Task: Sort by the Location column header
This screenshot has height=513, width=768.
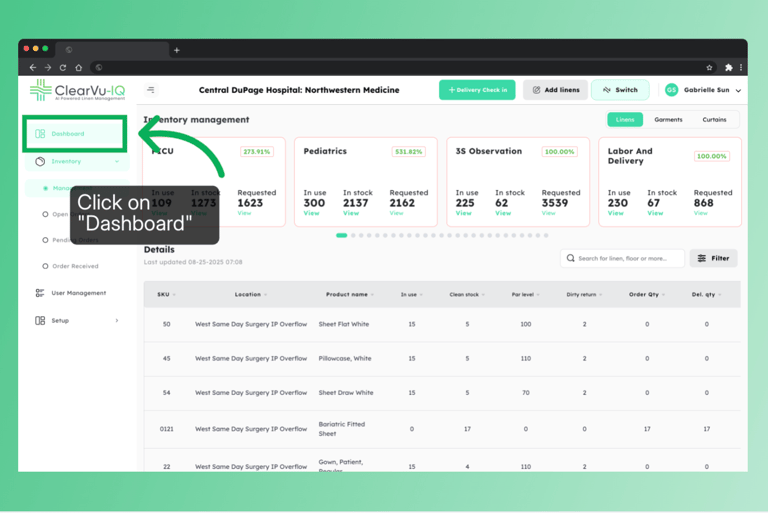Action: click(x=251, y=294)
